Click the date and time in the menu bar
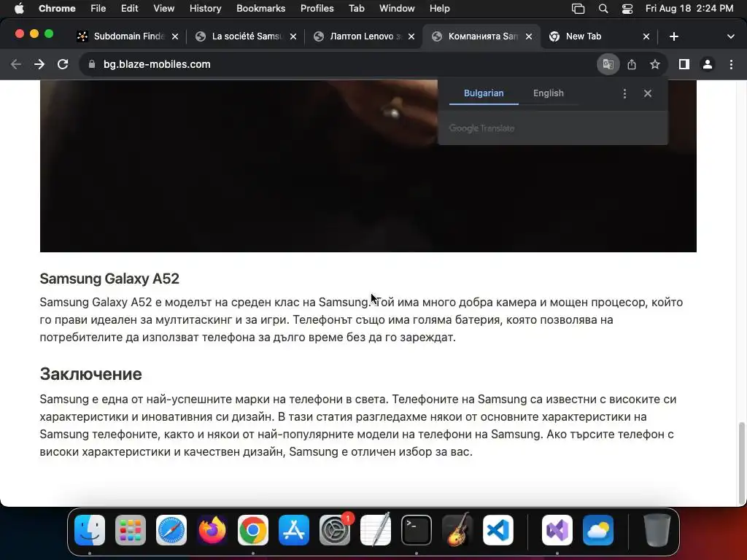Screen dimensions: 747x560 tap(689, 9)
